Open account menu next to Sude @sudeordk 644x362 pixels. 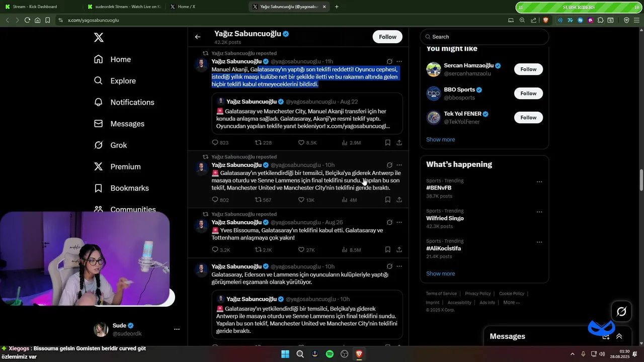coord(177,329)
